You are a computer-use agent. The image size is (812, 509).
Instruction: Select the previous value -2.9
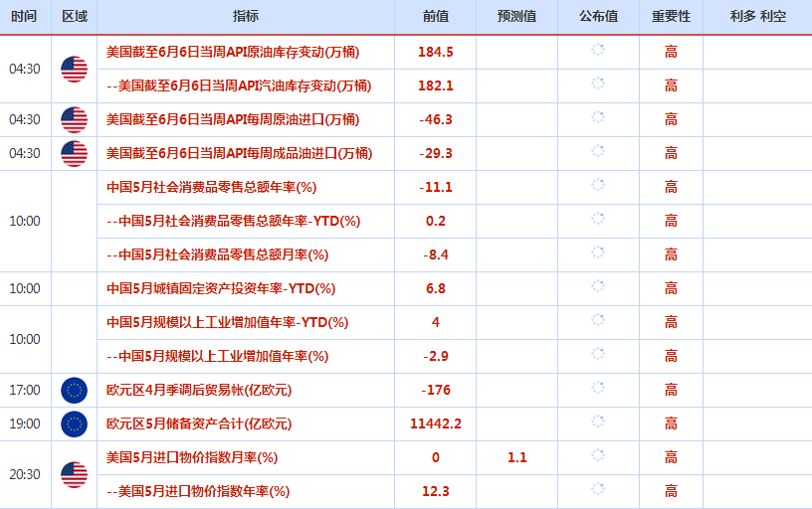436,357
